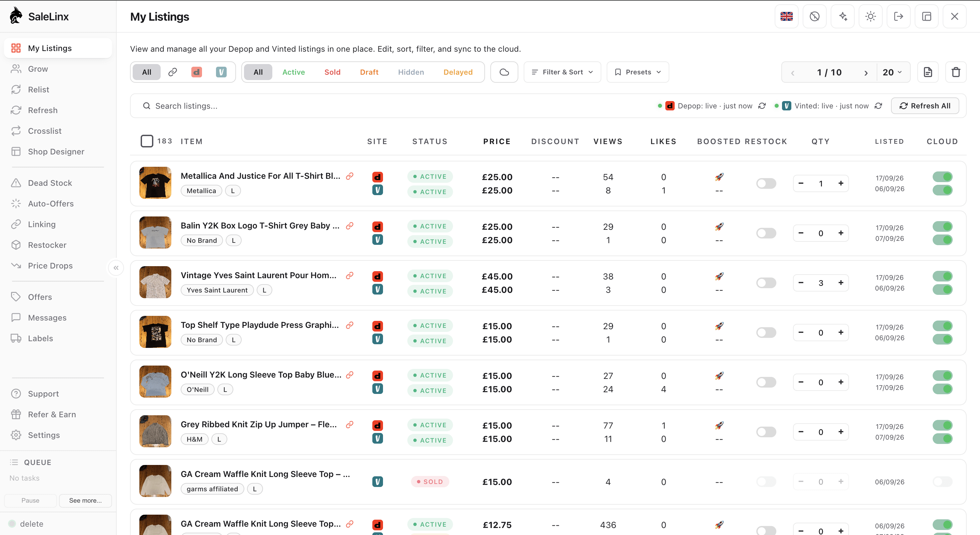The image size is (980, 535).
Task: Refresh Depop status sync icon
Action: [762, 106]
